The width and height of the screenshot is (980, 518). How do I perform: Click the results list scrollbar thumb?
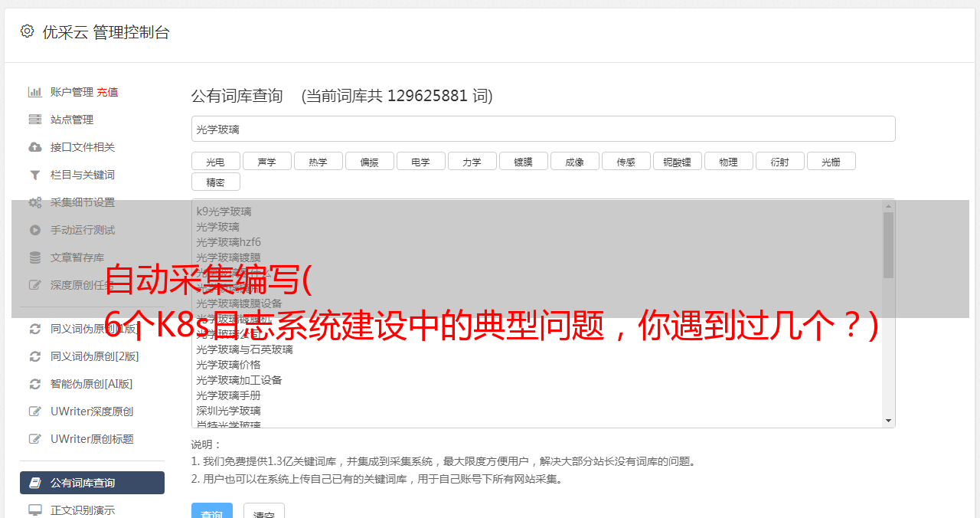coord(888,245)
